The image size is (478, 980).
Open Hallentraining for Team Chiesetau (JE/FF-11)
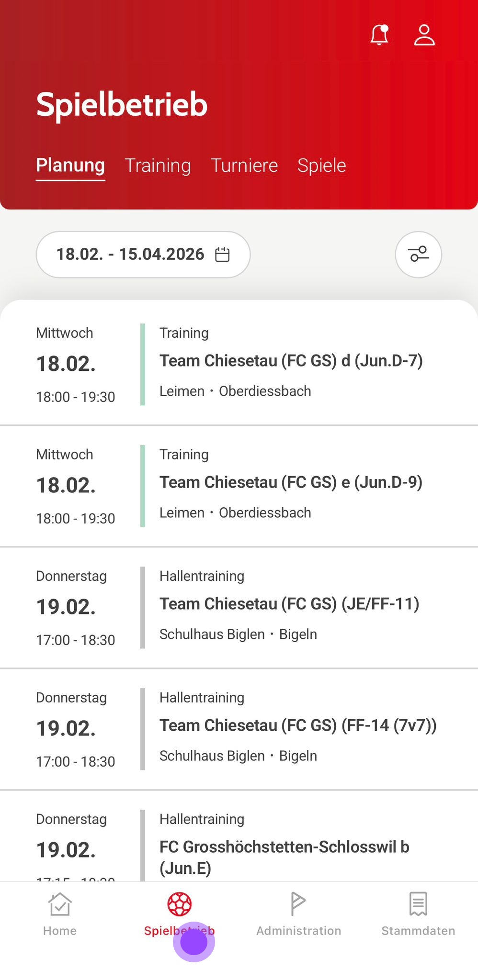click(289, 604)
